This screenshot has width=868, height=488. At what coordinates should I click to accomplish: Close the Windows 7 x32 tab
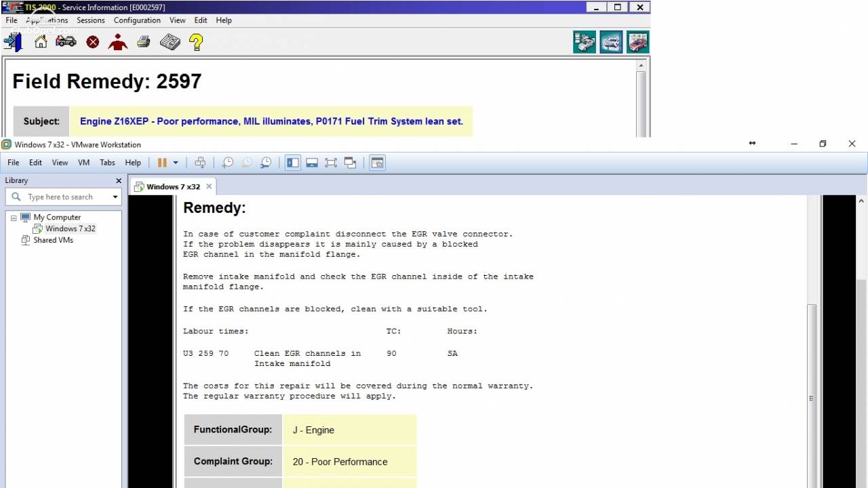(x=209, y=186)
